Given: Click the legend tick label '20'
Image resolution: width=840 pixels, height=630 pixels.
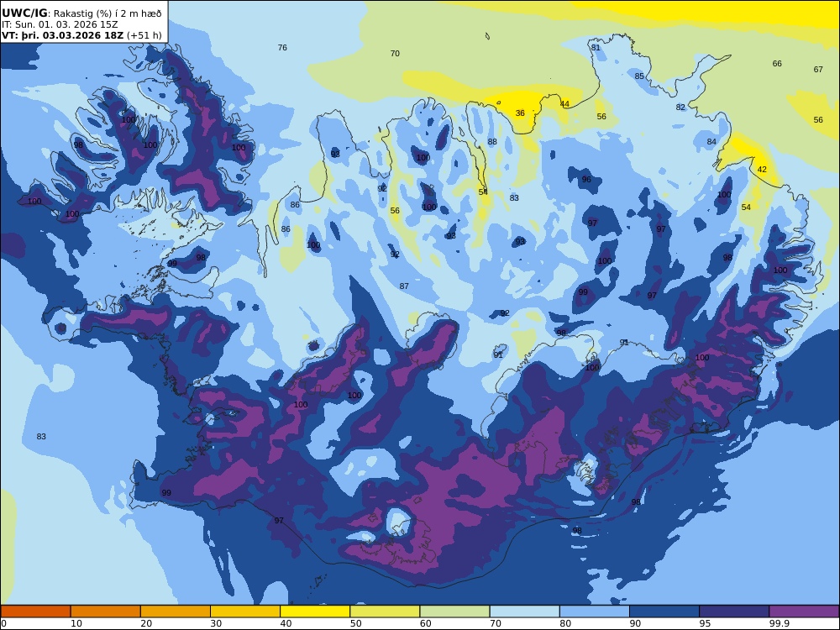Looking at the screenshot, I should click(x=146, y=623).
